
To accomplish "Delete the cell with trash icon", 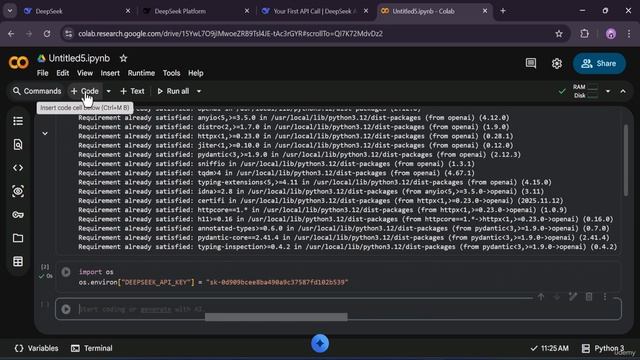I will coord(589,297).
